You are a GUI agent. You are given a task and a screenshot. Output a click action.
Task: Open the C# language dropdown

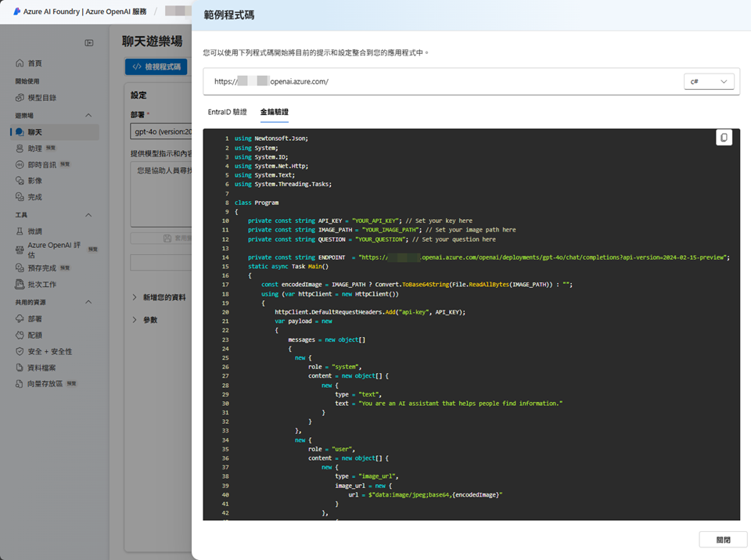click(708, 81)
